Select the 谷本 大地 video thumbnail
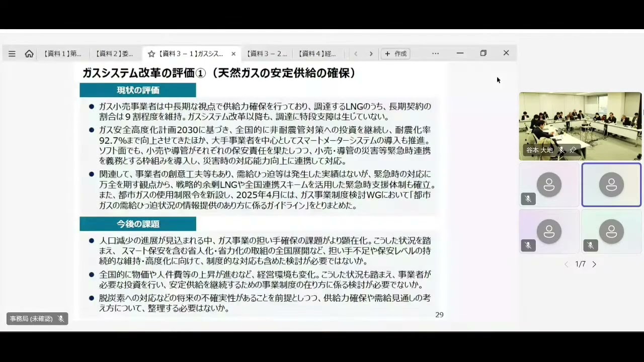The height and width of the screenshot is (362, 644). coord(580,126)
